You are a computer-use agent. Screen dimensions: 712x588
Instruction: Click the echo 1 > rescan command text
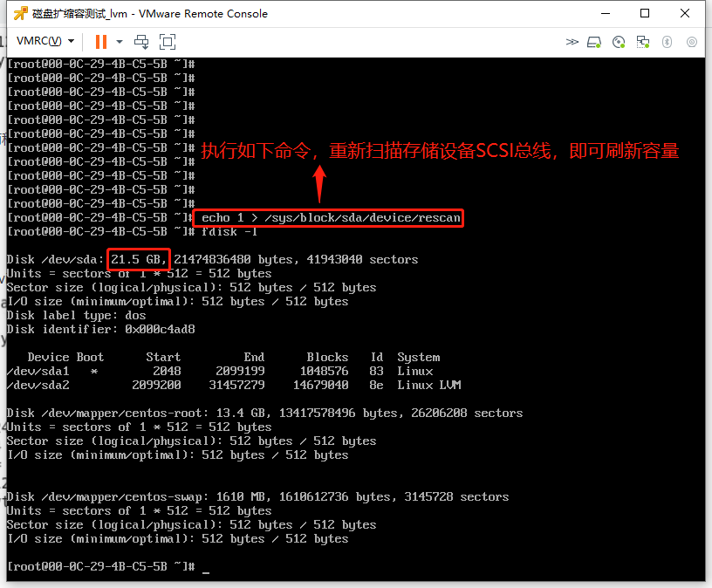[331, 218]
